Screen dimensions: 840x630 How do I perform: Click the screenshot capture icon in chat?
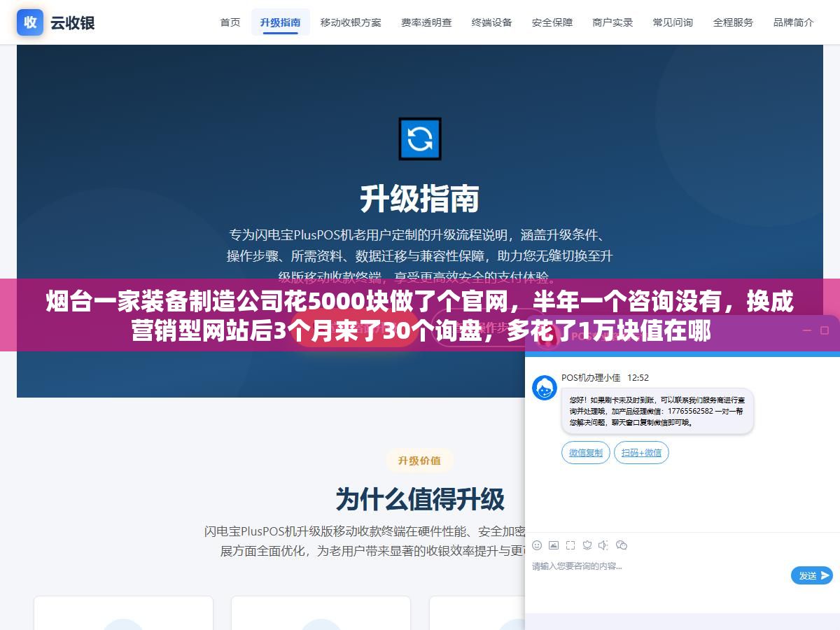coord(570,545)
